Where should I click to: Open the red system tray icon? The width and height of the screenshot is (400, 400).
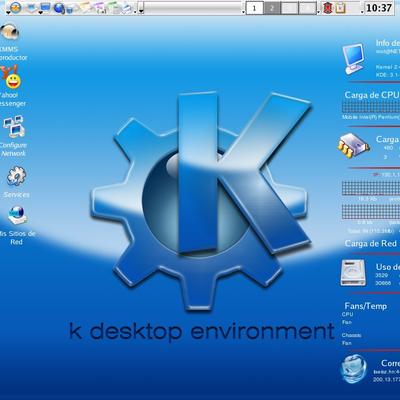[328, 8]
